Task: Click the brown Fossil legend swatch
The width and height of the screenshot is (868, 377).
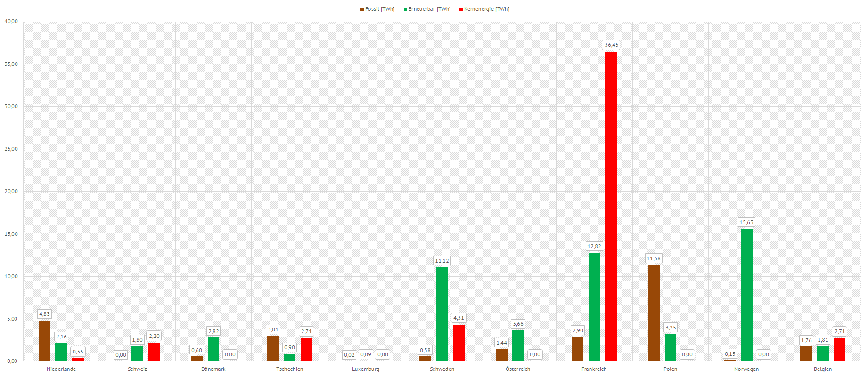Action: [x=362, y=9]
